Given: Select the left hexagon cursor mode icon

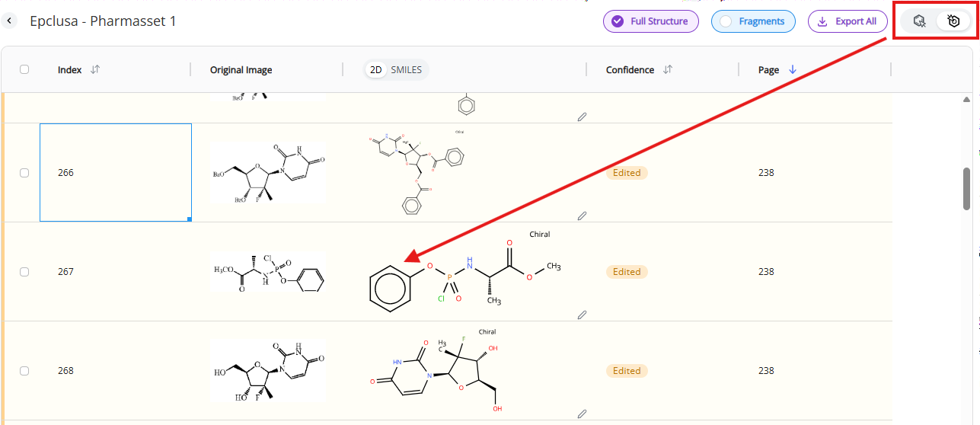Looking at the screenshot, I should 919,21.
